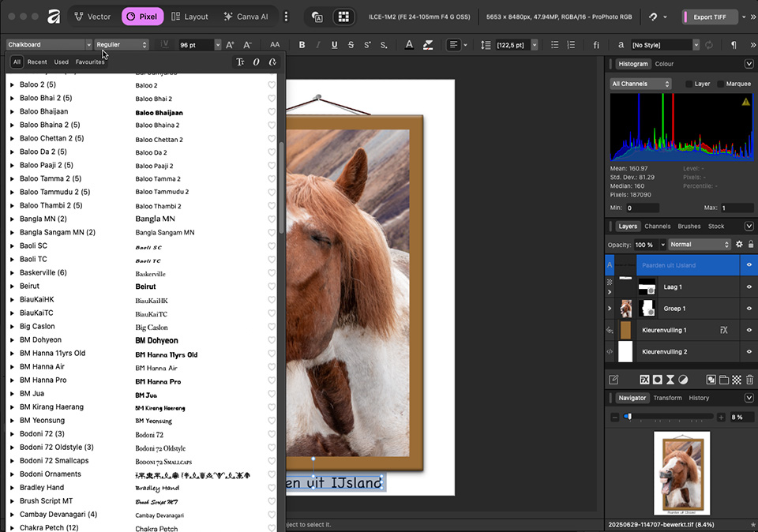Image resolution: width=758 pixels, height=532 pixels.
Task: Click the Export TIFF button
Action: (708, 16)
